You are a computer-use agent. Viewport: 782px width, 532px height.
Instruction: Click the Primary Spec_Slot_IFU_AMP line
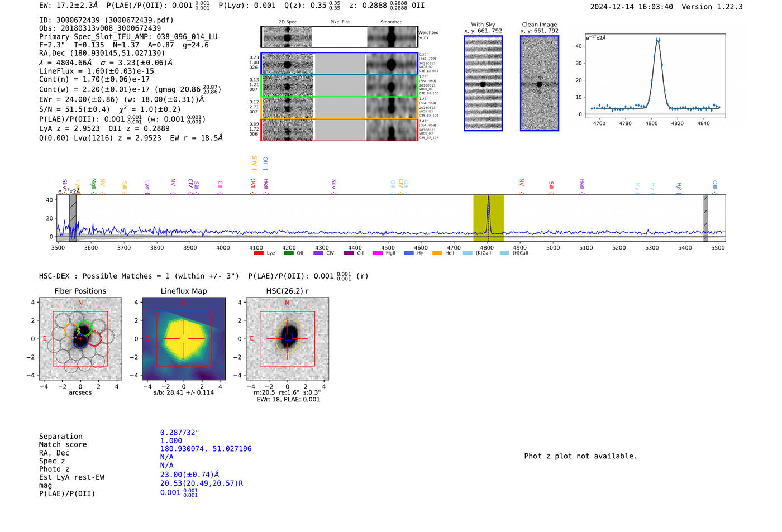point(128,37)
